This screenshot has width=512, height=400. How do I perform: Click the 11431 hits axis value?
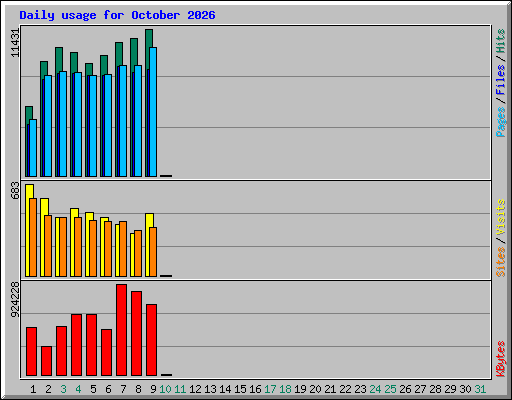tap(15, 43)
